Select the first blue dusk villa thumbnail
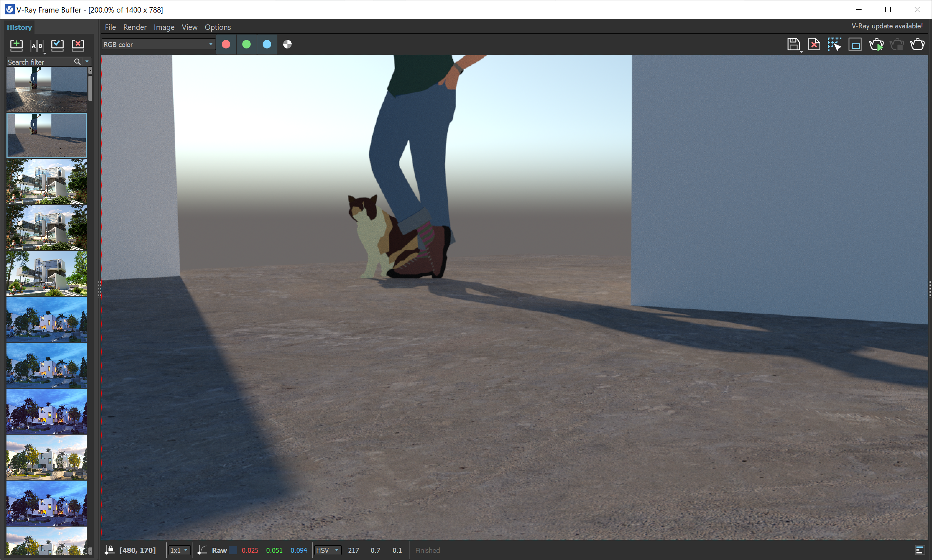 [x=46, y=319]
